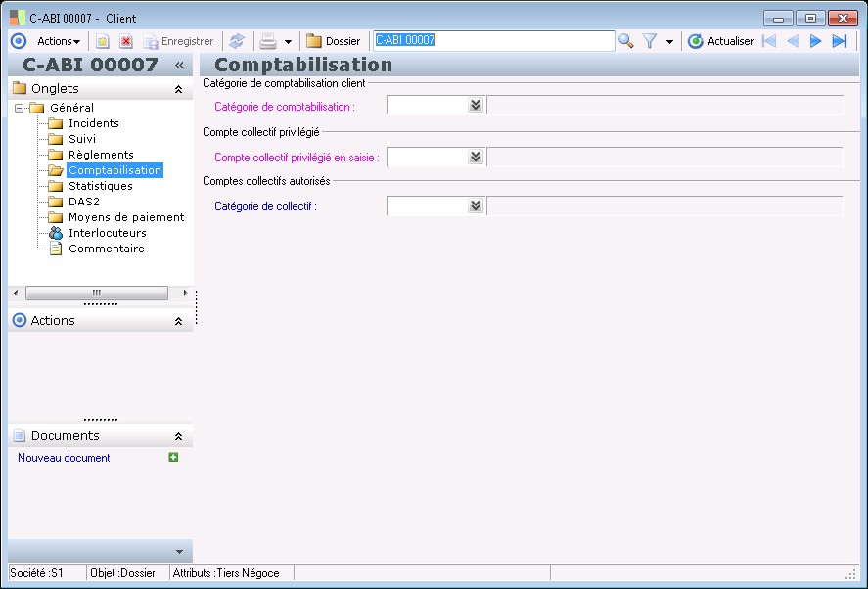Image resolution: width=868 pixels, height=589 pixels.
Task: Go to the previous record
Action: coord(793,41)
